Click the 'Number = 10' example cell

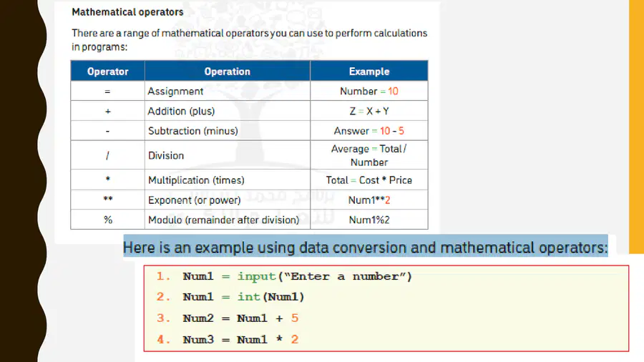tap(369, 91)
